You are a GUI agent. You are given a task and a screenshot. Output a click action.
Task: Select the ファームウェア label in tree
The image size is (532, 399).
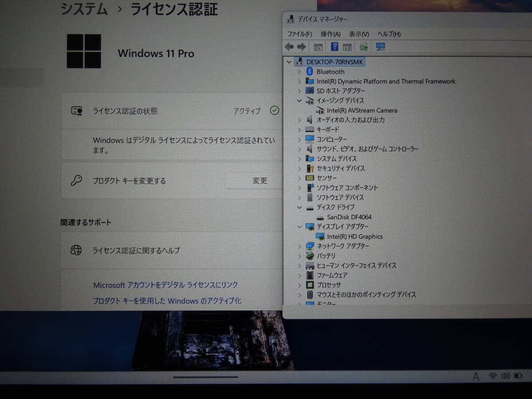[x=332, y=275]
